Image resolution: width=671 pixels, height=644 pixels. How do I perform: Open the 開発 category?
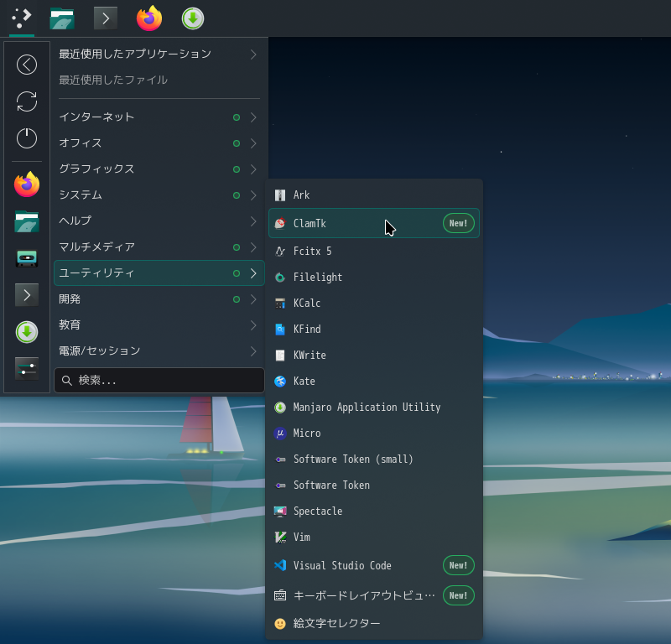coord(159,299)
